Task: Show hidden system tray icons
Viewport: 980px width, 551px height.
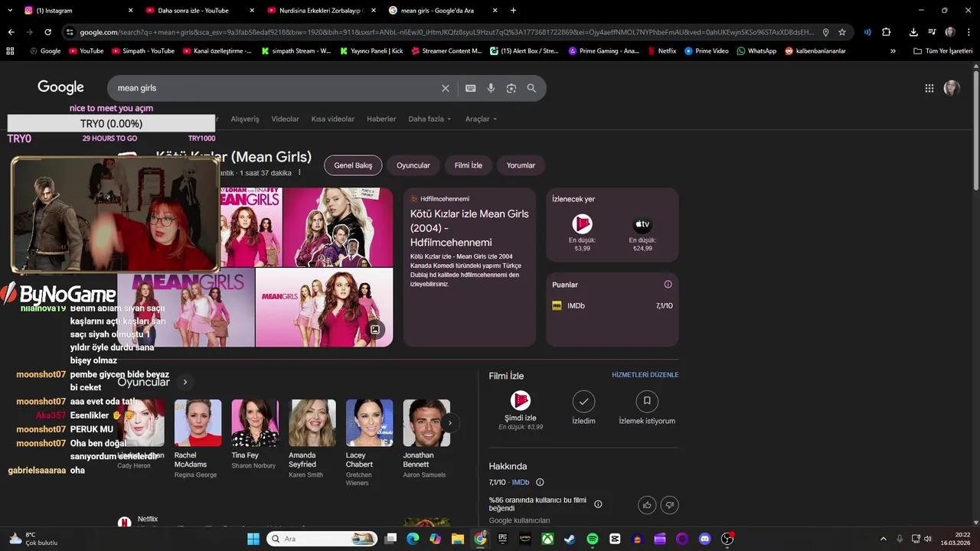Action: click(883, 539)
